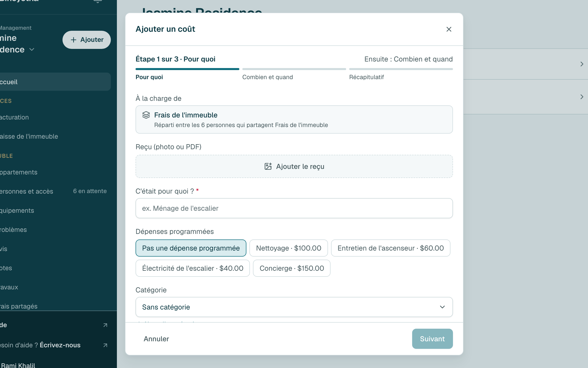Image resolution: width=588 pixels, height=368 pixels.
Task: Select Entretien de l'ascenseur $60.00 chip
Action: pos(391,248)
